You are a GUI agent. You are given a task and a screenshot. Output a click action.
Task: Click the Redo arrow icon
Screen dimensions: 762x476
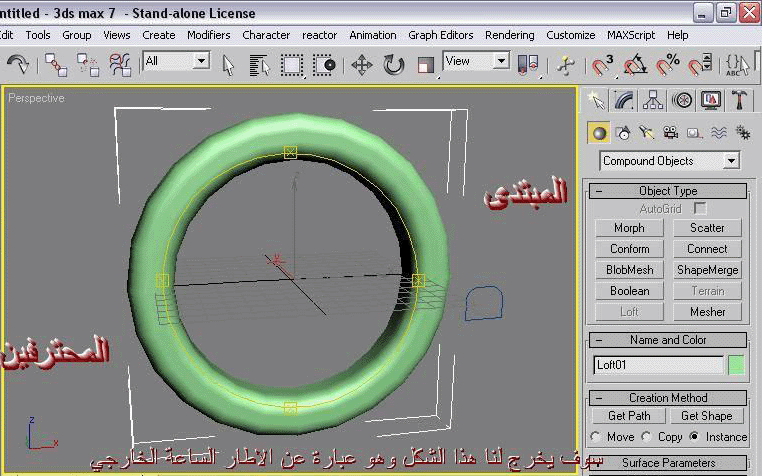coord(18,64)
